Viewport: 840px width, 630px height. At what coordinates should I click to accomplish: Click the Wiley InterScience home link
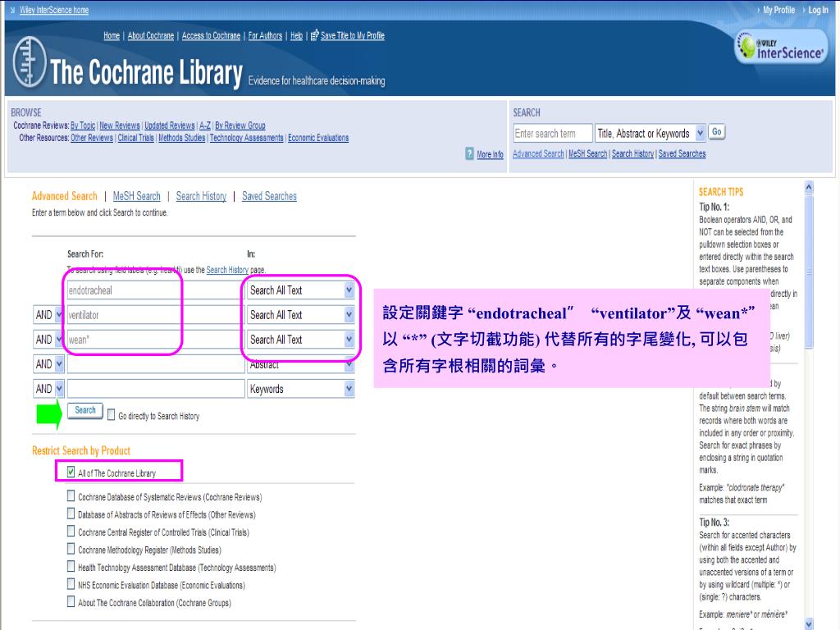coord(54,10)
